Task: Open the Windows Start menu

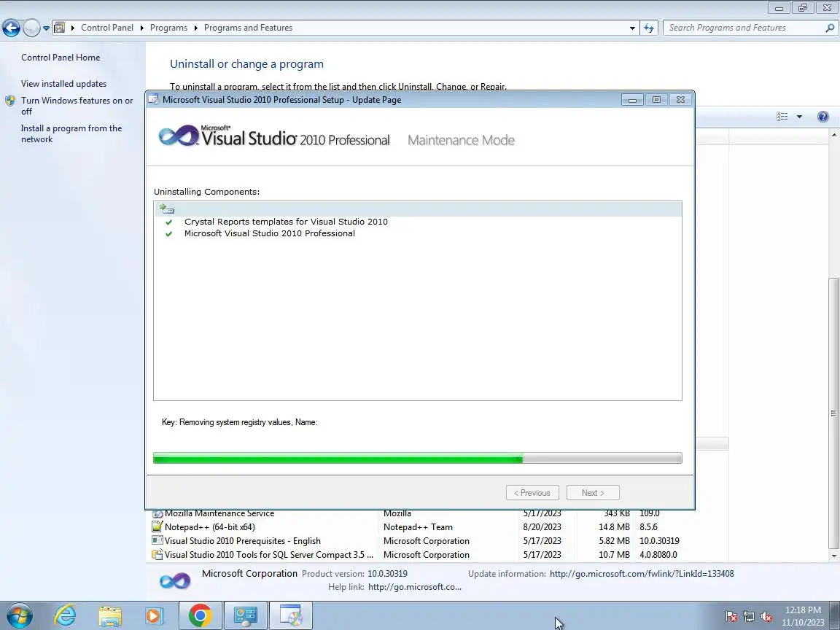Action: (x=20, y=615)
